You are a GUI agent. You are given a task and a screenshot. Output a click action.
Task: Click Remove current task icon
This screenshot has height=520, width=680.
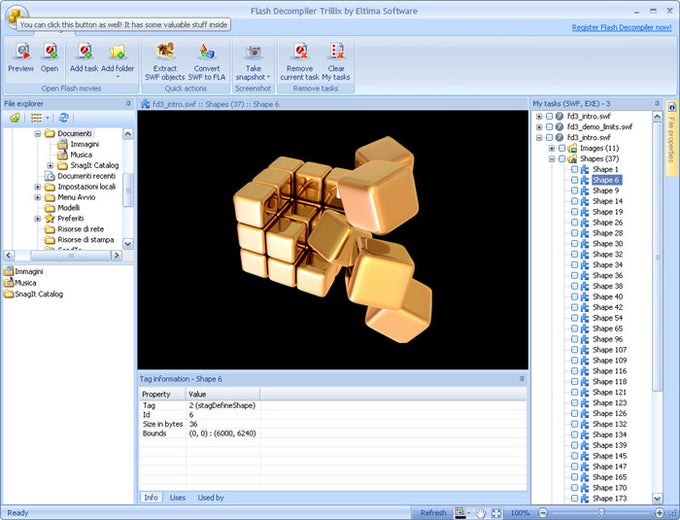[x=300, y=51]
